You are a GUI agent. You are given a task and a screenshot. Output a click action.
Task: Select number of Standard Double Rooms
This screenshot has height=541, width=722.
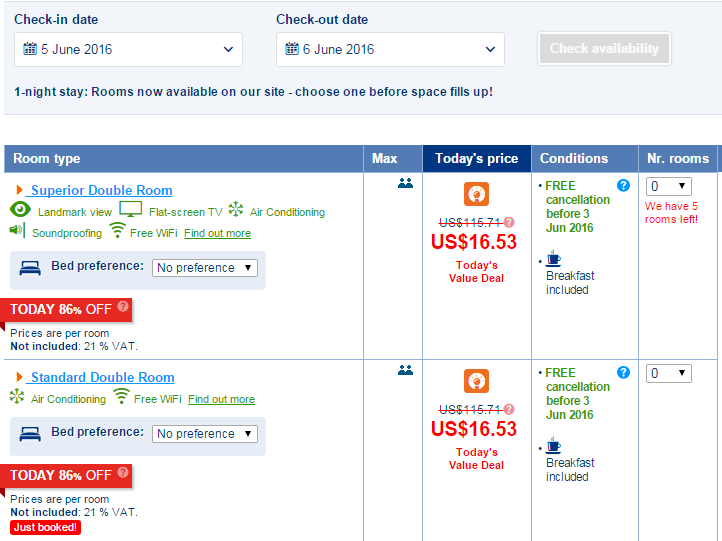669,373
